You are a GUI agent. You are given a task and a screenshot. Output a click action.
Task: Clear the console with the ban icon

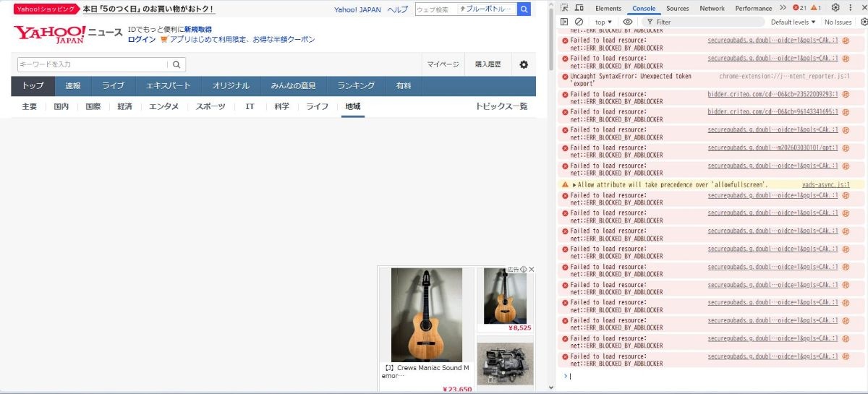(x=579, y=22)
